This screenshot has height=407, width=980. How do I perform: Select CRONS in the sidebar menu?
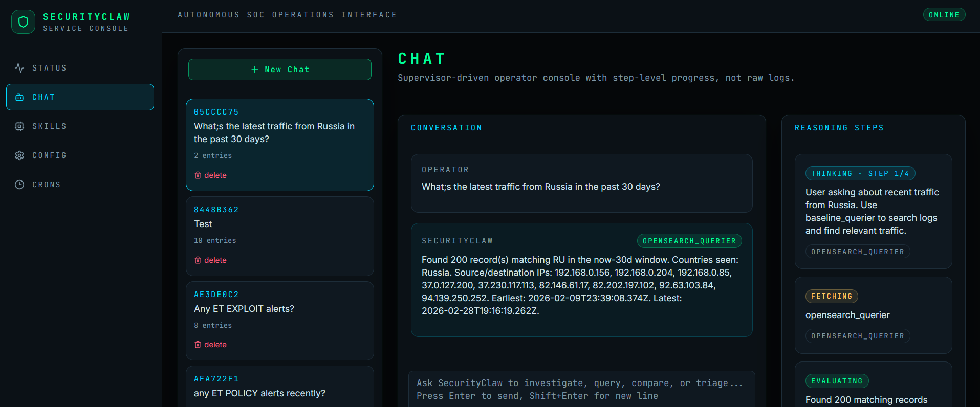click(46, 184)
